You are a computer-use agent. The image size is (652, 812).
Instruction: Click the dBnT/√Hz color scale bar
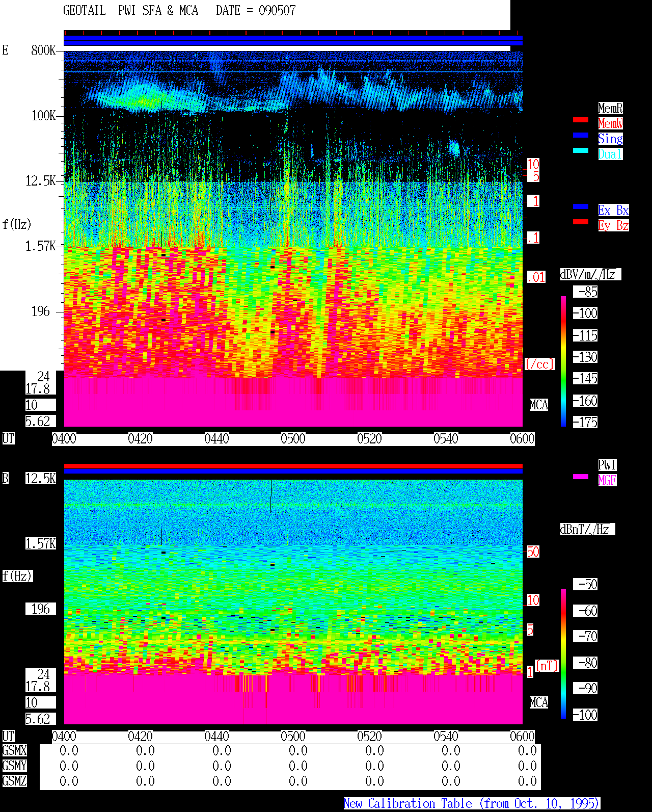[563, 654]
